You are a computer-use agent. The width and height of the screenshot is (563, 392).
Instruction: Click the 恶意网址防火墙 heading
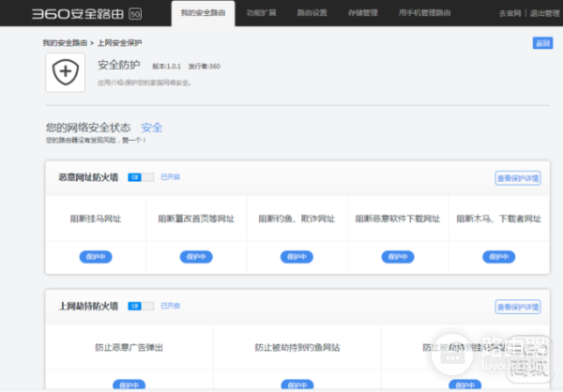point(88,177)
